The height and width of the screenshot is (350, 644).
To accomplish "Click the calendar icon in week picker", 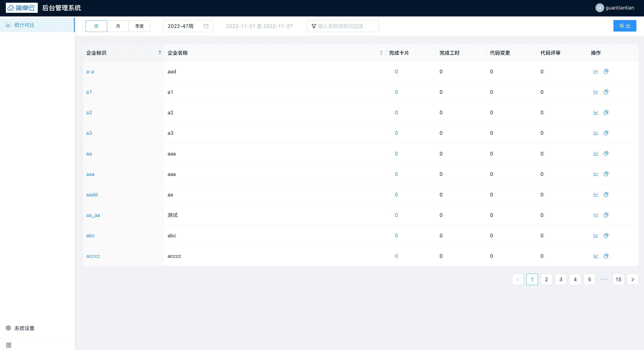I will click(x=206, y=26).
